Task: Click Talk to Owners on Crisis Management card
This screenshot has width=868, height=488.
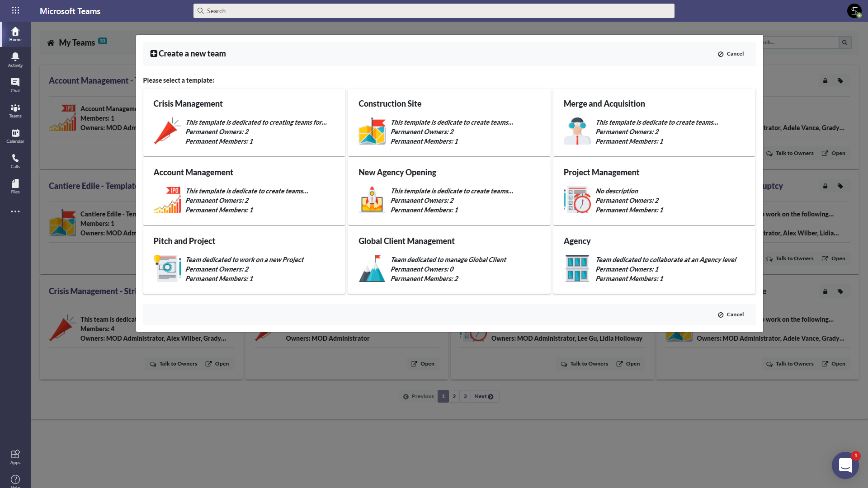Action: (x=174, y=364)
